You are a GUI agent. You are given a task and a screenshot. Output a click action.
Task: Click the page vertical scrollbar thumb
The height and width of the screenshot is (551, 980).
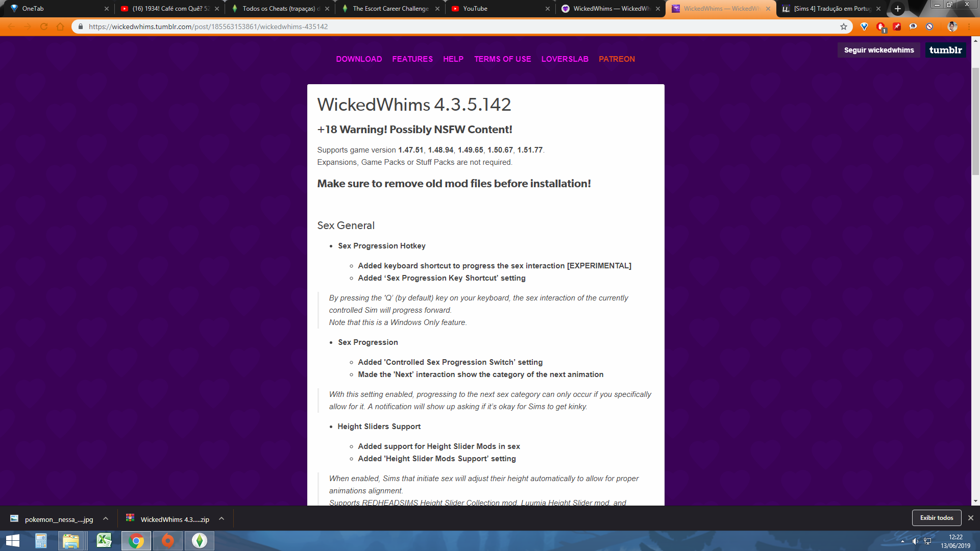975,121
